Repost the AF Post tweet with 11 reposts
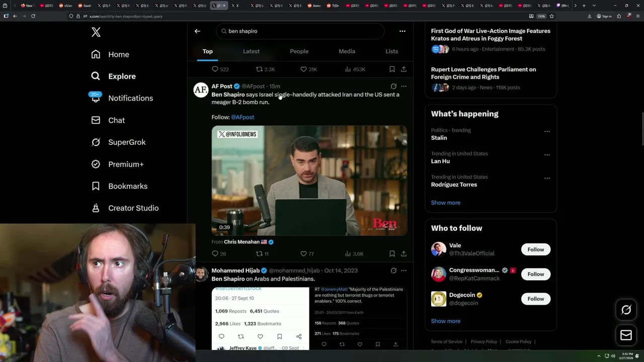 coord(262,254)
